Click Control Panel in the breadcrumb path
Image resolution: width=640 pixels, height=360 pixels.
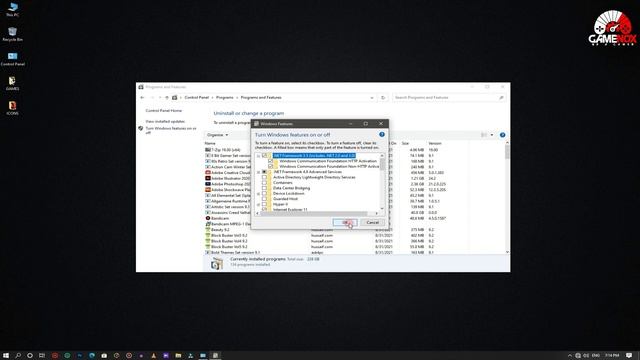click(196, 98)
